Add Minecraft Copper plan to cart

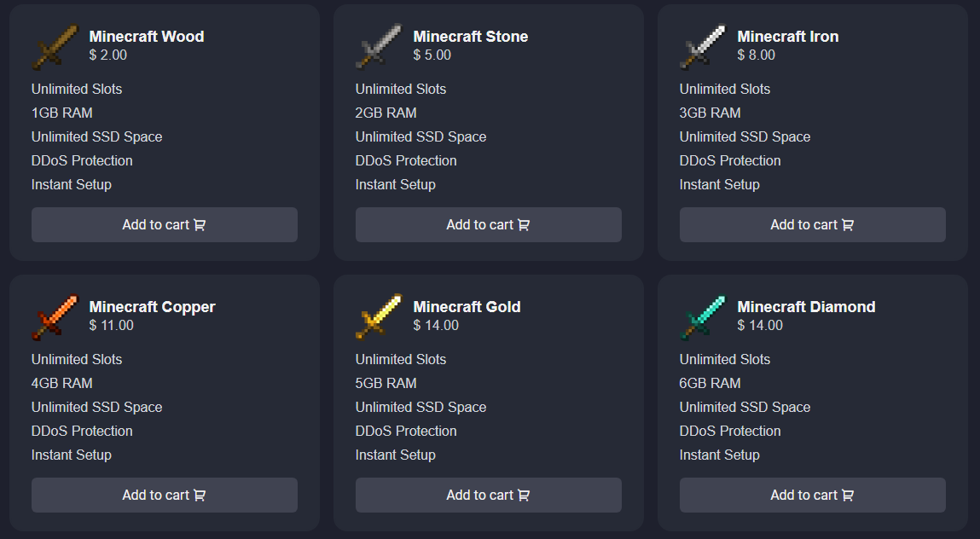165,496
